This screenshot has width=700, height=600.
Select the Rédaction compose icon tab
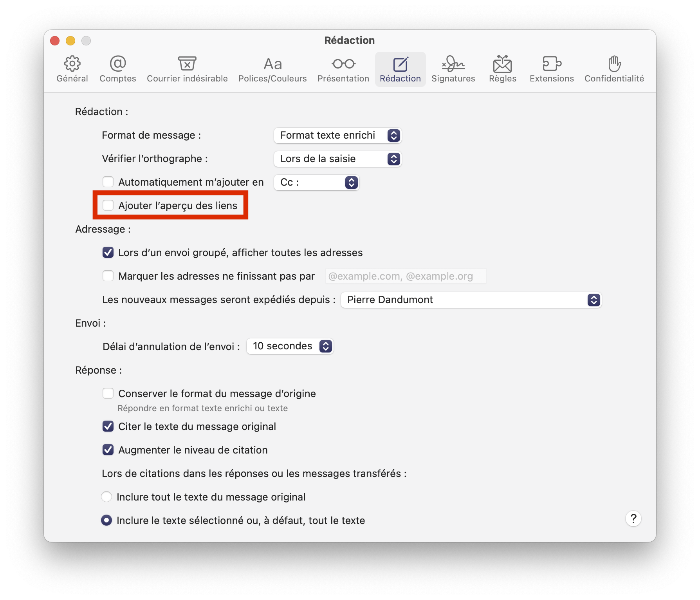click(x=400, y=69)
